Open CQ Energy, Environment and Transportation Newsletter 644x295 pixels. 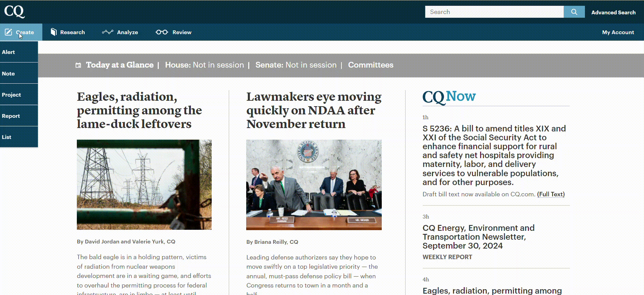click(478, 237)
